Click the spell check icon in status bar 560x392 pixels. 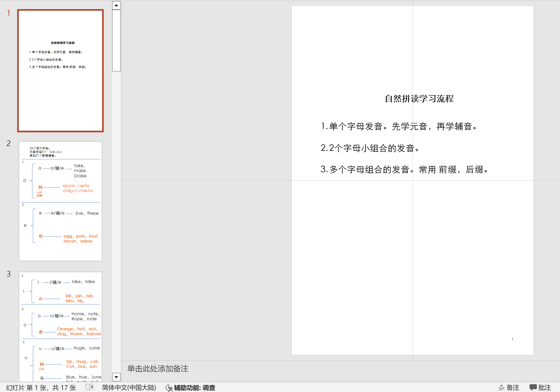(x=89, y=387)
